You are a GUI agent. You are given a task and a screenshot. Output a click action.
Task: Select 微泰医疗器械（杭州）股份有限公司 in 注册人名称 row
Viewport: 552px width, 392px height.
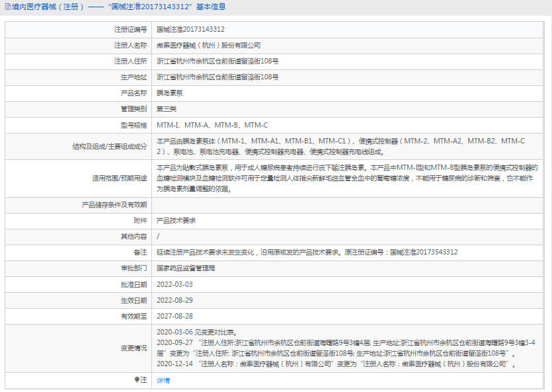[208, 46]
